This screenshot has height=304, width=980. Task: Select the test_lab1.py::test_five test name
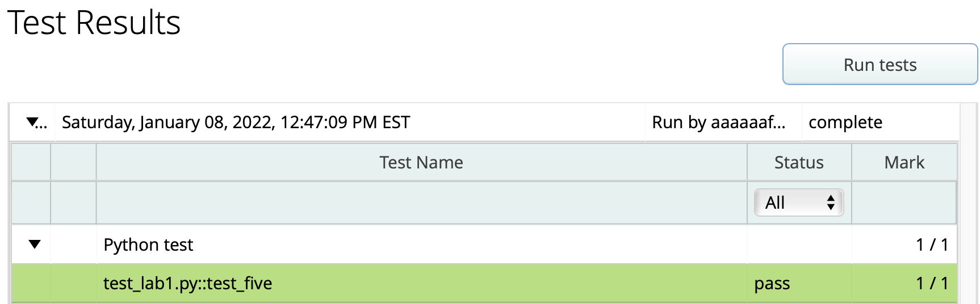[x=187, y=283]
